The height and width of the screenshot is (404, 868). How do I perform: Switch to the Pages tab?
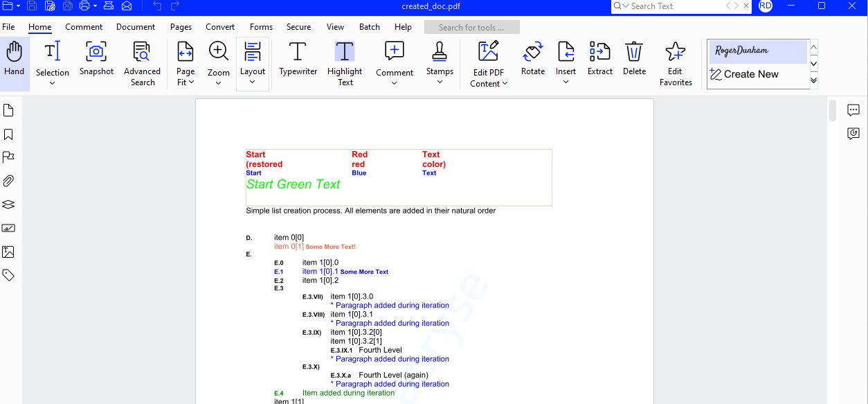coord(181,27)
